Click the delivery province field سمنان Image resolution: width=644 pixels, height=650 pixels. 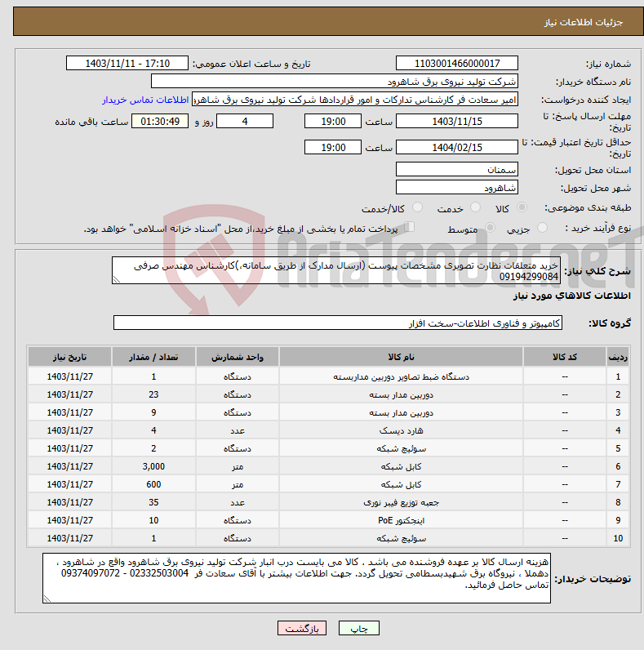click(457, 170)
